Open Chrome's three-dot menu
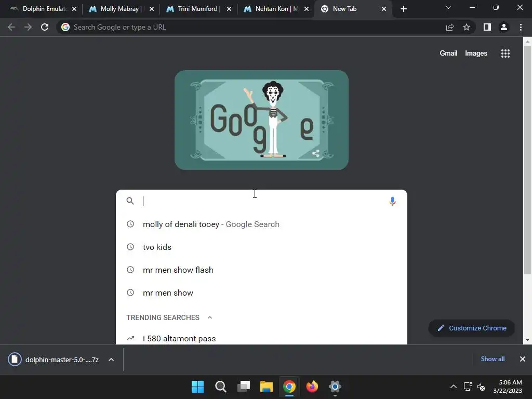The height and width of the screenshot is (399, 532). [521, 27]
